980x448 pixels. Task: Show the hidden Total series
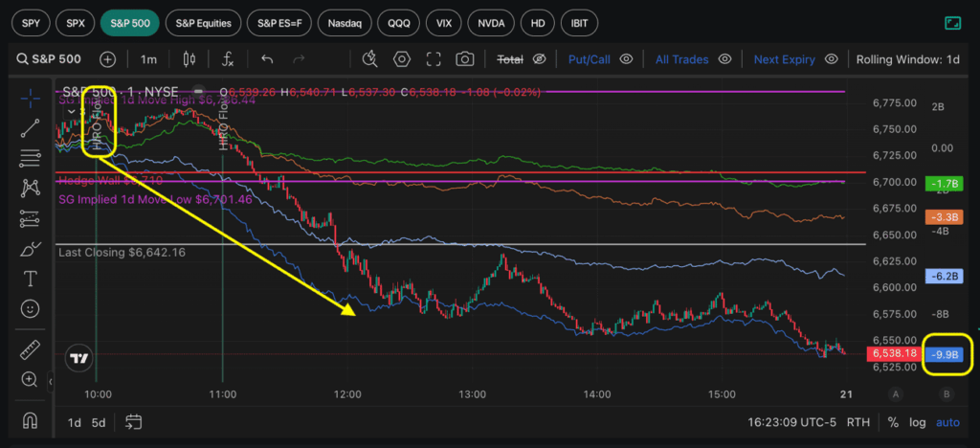tap(539, 59)
